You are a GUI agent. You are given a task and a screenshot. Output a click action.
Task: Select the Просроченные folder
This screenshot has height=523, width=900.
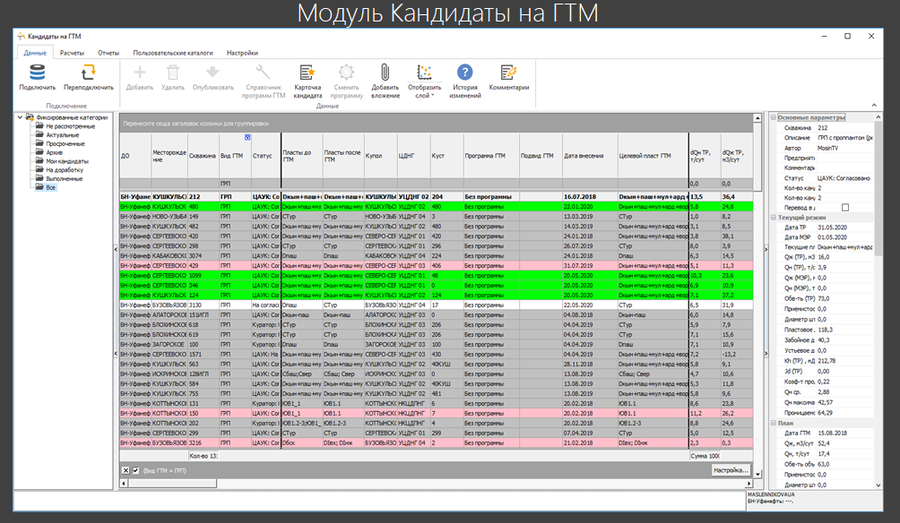pos(65,144)
